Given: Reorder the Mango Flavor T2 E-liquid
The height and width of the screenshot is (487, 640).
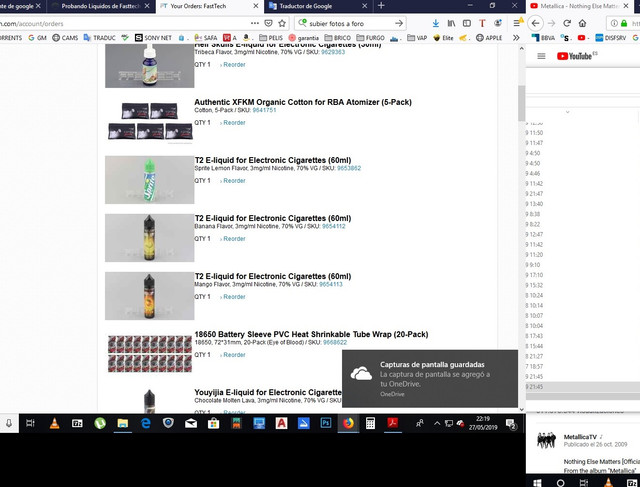Looking at the screenshot, I should point(234,297).
